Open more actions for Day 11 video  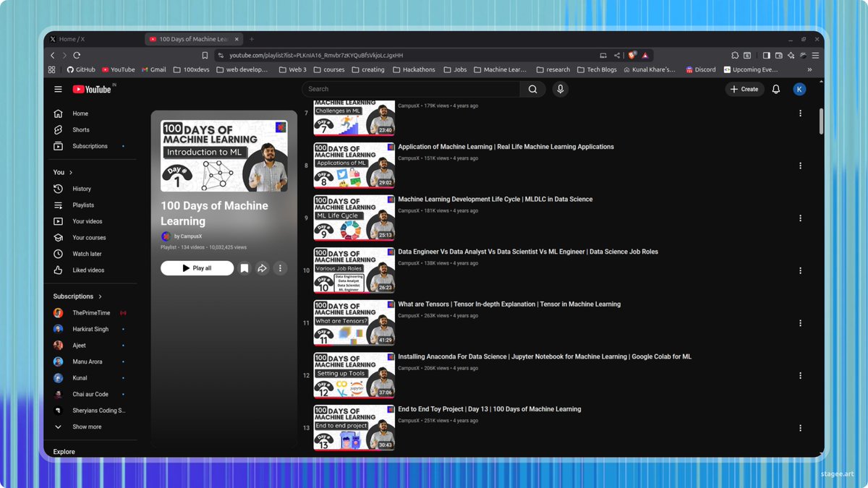800,323
